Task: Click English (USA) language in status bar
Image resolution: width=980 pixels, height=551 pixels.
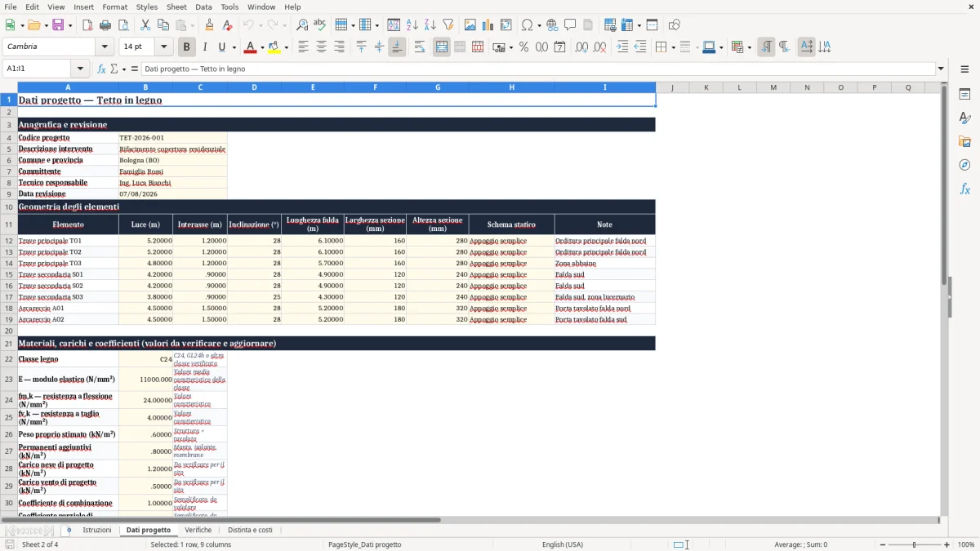Action: coord(563,544)
